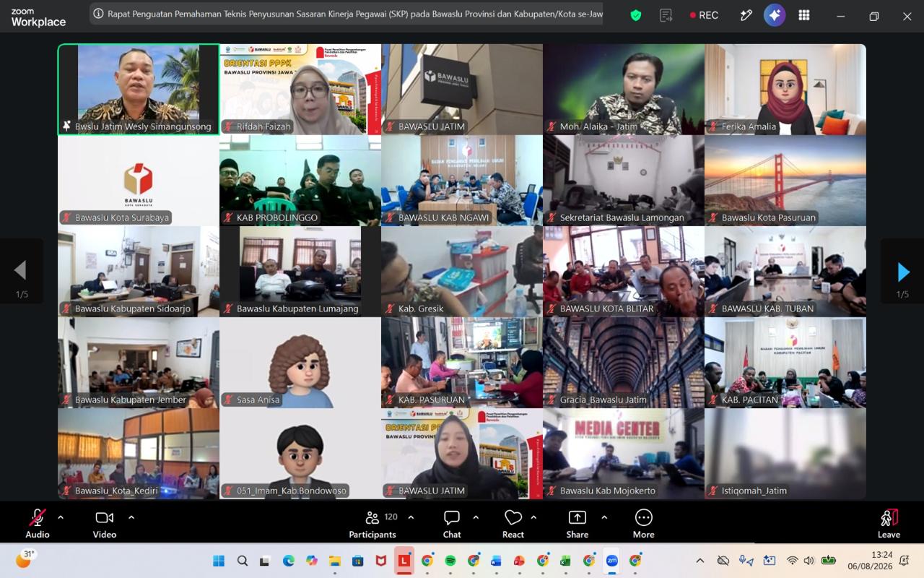Screen dimensions: 924x578
Task: Click name label KAB. PASURUAN
Action: coord(432,400)
